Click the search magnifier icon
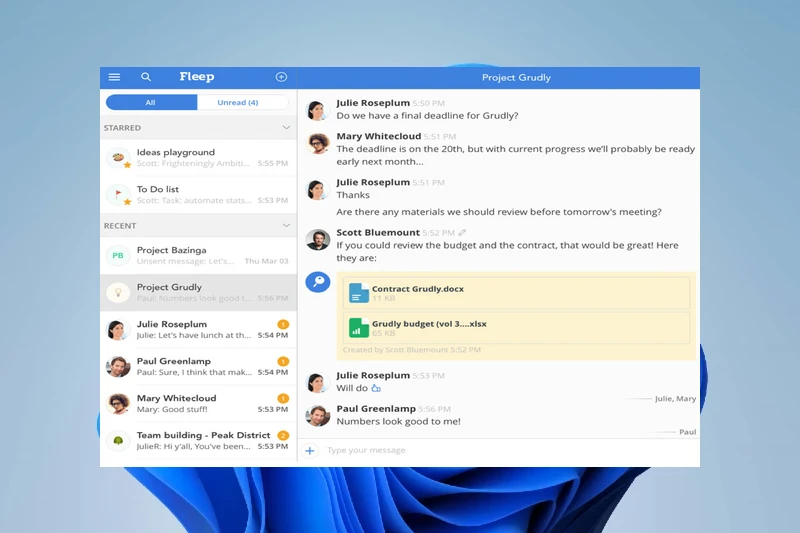The width and height of the screenshot is (800, 533). (x=146, y=77)
